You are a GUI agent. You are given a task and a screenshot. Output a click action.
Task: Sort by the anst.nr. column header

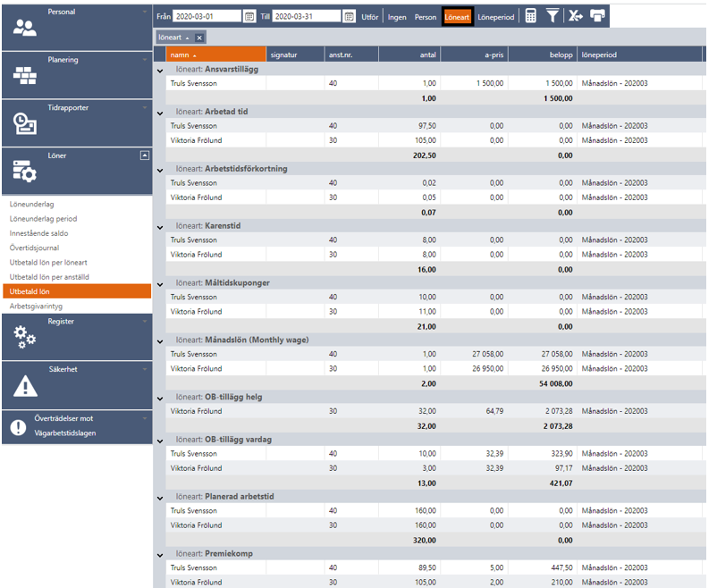351,55
